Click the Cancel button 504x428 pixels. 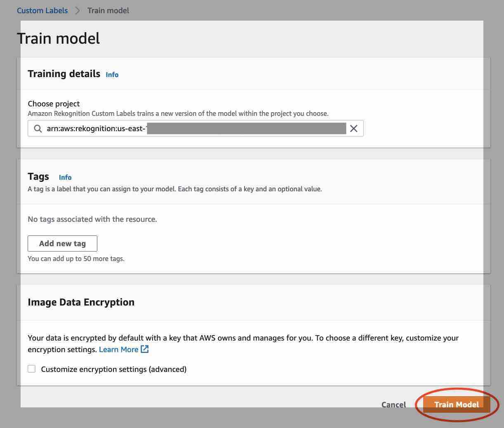(x=393, y=404)
